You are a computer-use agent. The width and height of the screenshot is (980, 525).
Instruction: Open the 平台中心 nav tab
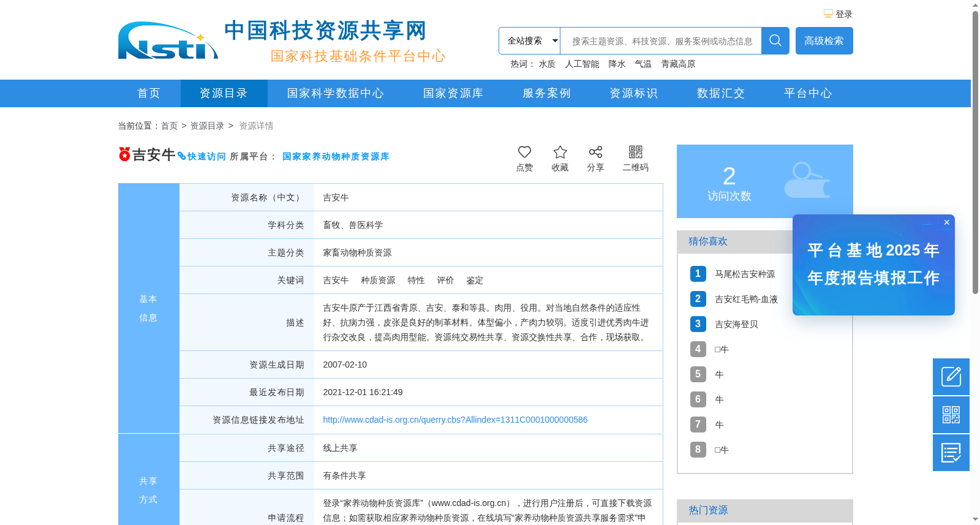pyautogui.click(x=808, y=93)
